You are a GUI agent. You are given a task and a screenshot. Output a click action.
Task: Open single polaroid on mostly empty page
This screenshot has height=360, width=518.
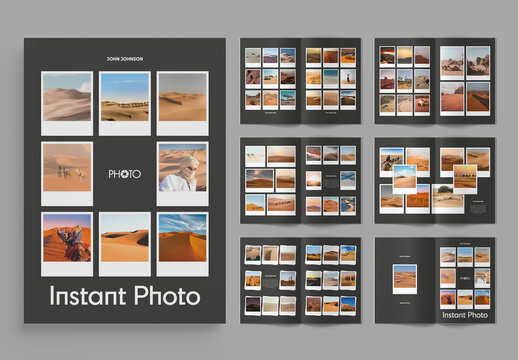click(x=405, y=279)
